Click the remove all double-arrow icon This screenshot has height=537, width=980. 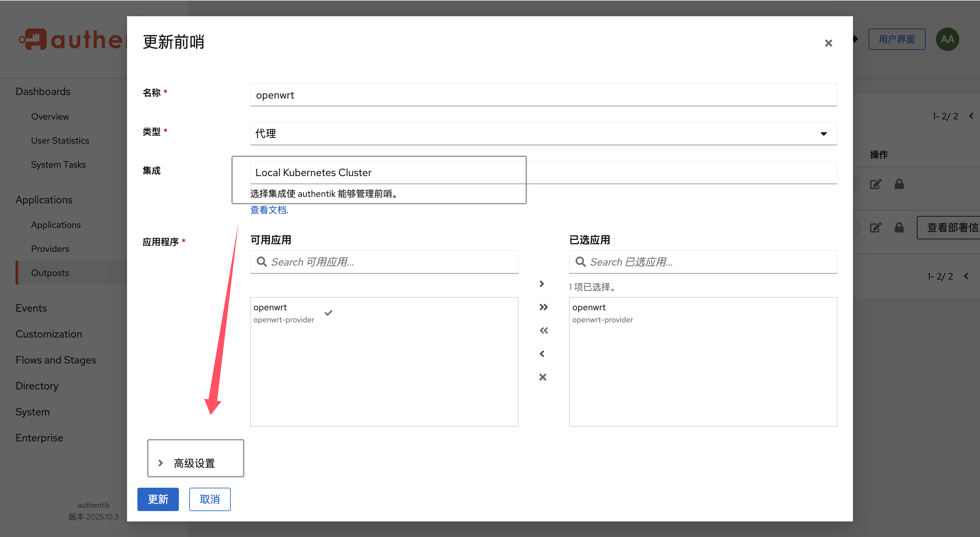tap(543, 330)
